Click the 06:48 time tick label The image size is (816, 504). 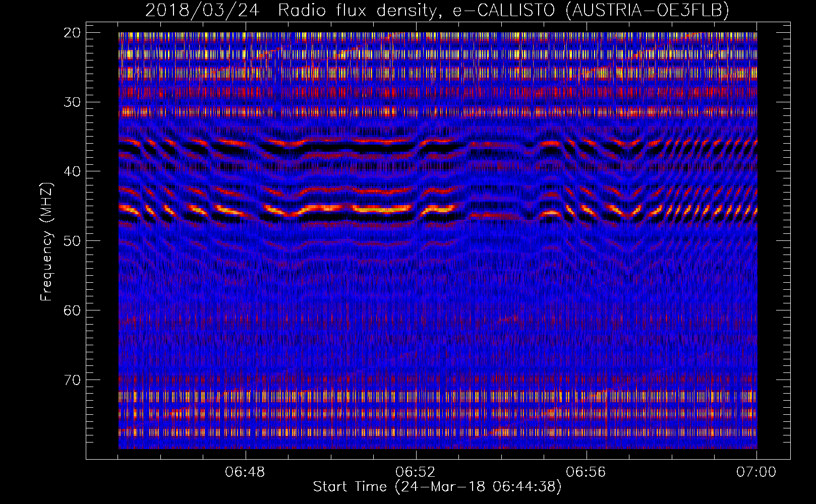coord(245,472)
